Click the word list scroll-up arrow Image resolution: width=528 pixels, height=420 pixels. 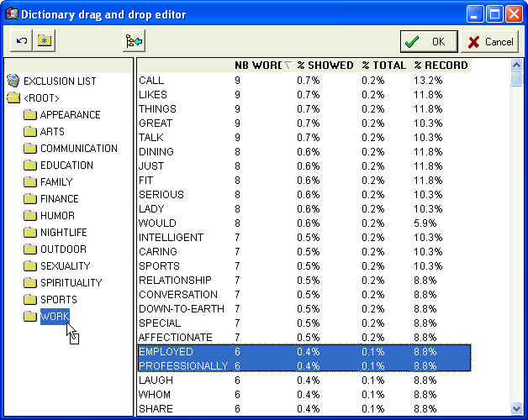click(516, 65)
